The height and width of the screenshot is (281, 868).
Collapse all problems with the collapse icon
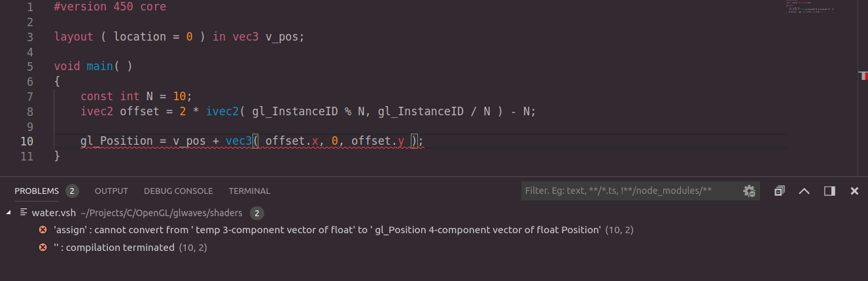pos(780,191)
